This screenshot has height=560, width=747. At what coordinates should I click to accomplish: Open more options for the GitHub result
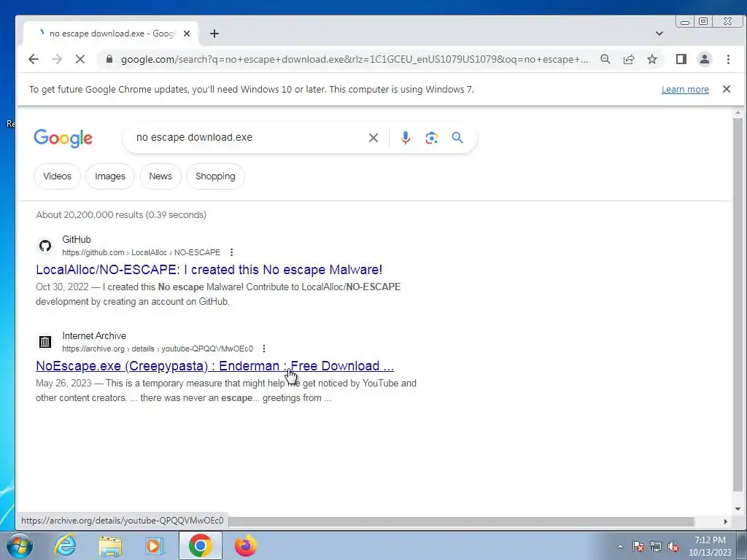coord(231,252)
